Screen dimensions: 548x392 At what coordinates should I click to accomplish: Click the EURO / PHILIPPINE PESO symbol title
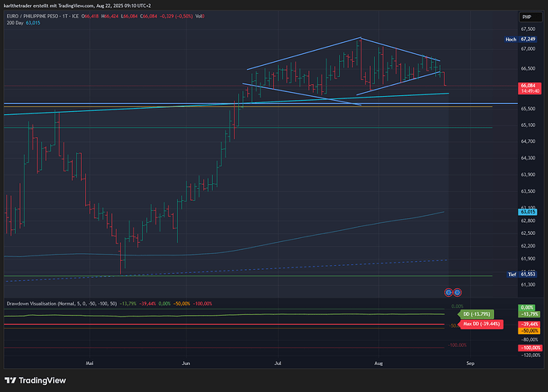point(41,16)
